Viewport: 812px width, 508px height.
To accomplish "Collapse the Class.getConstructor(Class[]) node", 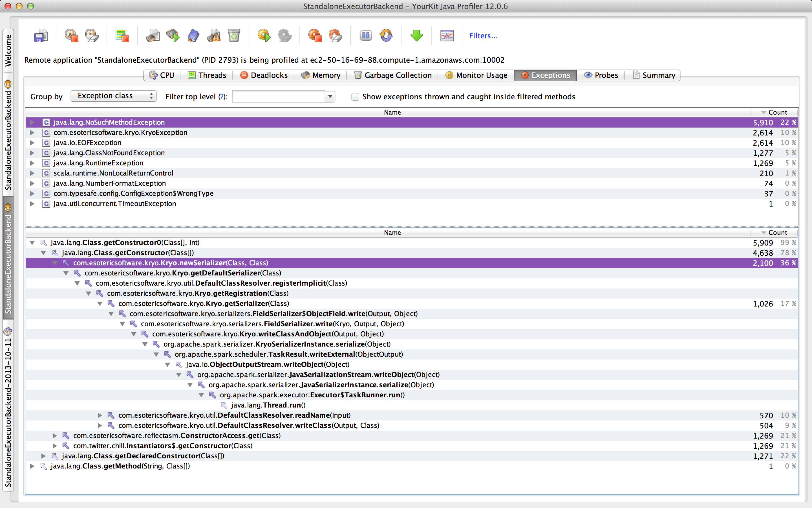I will point(43,253).
